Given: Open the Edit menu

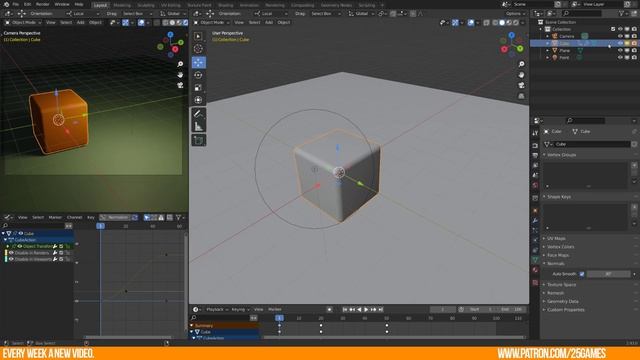Looking at the screenshot, I should coord(27,4).
